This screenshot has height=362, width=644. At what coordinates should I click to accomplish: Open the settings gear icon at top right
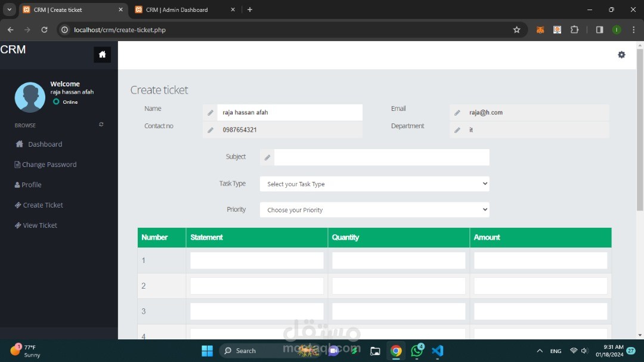(621, 55)
